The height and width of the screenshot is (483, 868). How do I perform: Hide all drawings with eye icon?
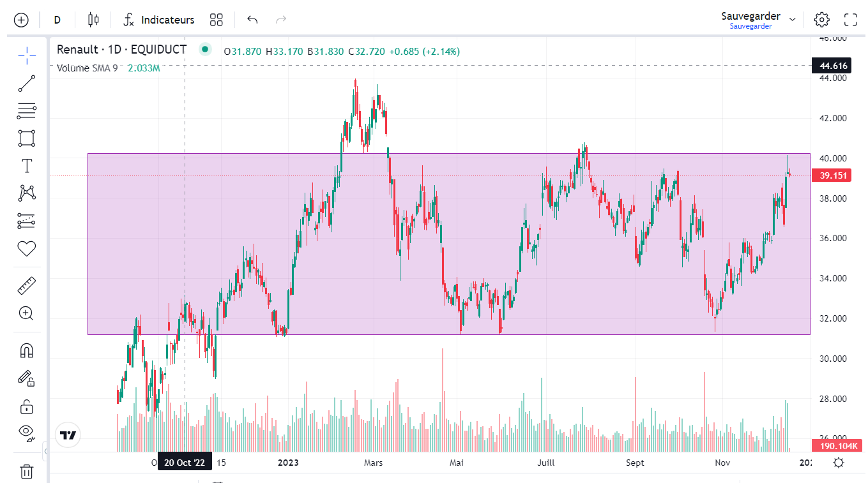coord(26,432)
